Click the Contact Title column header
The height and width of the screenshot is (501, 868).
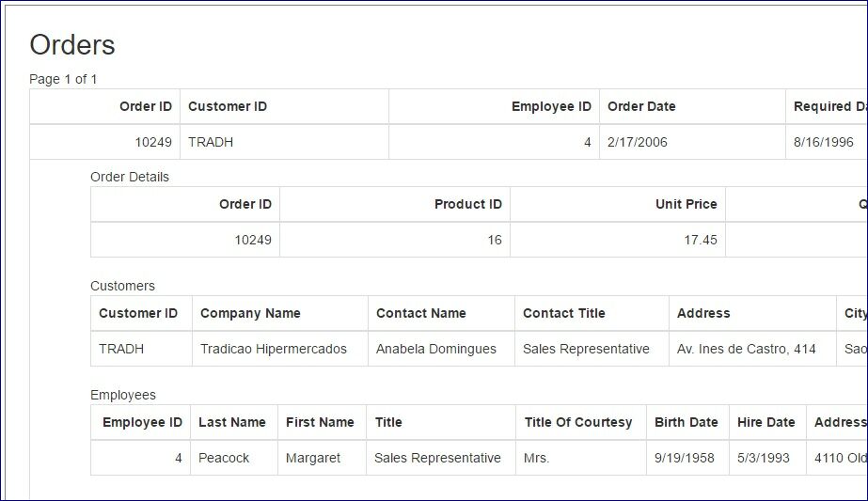pyautogui.click(x=563, y=313)
